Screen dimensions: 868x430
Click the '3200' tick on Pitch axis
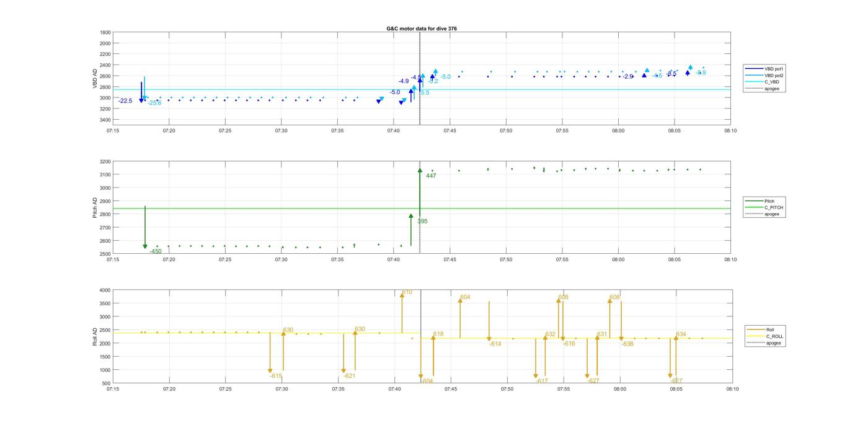105,161
